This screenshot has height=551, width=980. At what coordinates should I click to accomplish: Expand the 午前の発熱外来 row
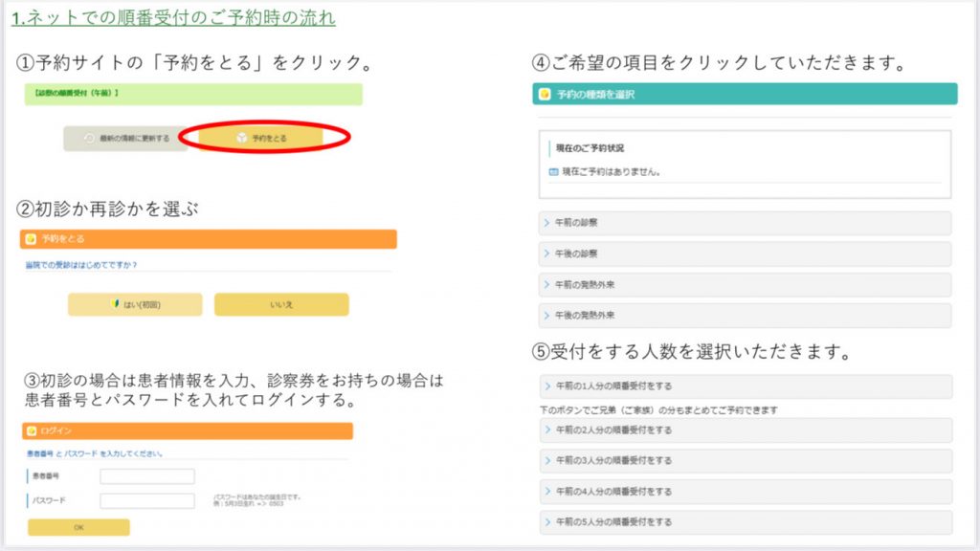click(746, 285)
